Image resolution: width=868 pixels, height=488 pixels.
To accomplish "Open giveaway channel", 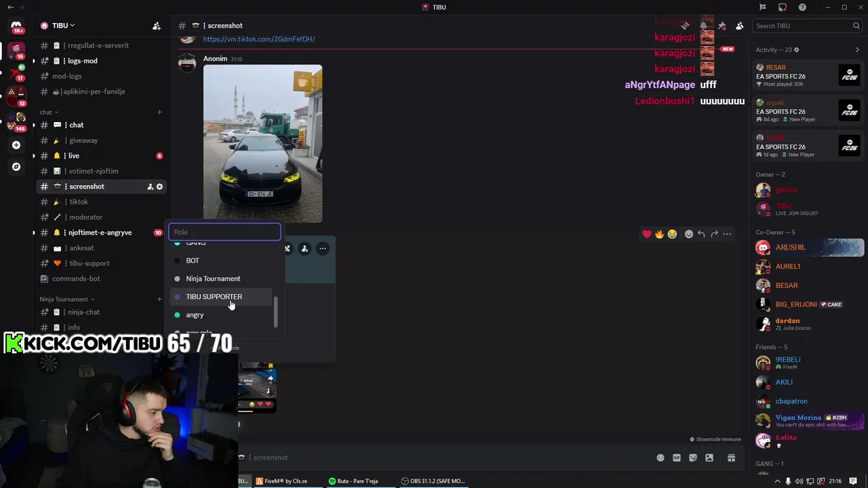I will click(x=100, y=140).
